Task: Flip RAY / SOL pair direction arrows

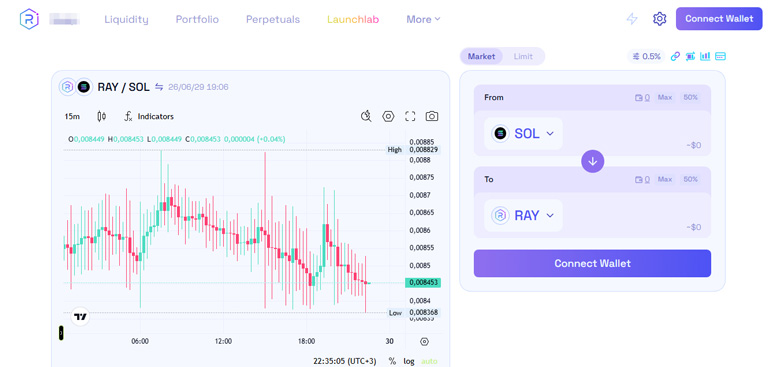Action: (159, 87)
